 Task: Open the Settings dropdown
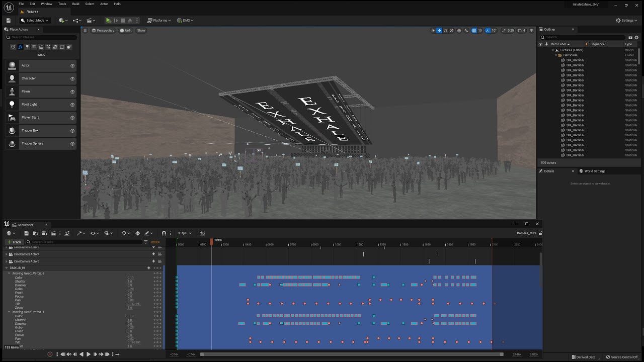[x=627, y=21]
